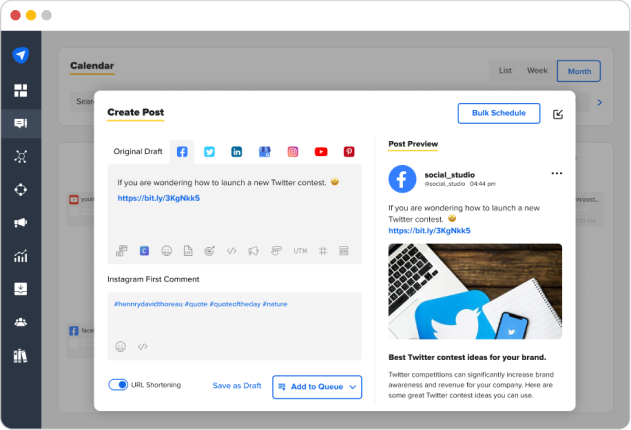Switch to the Pinterest post tab
Image resolution: width=631 pixels, height=430 pixels.
pyautogui.click(x=349, y=152)
